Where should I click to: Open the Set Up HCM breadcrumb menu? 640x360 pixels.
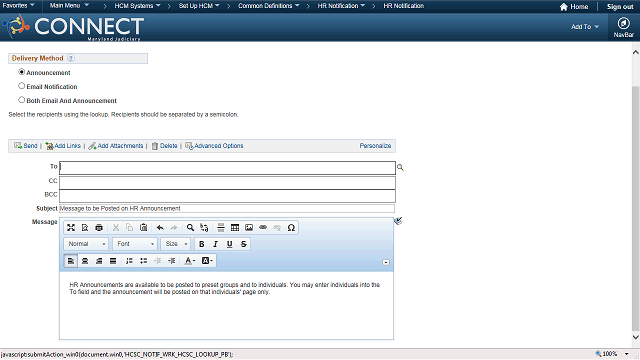click(199, 6)
